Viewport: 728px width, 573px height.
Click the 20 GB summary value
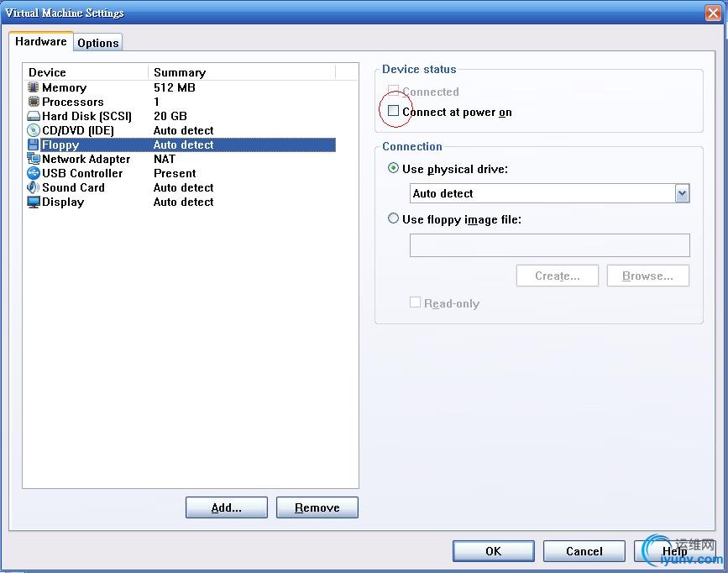coord(170,116)
